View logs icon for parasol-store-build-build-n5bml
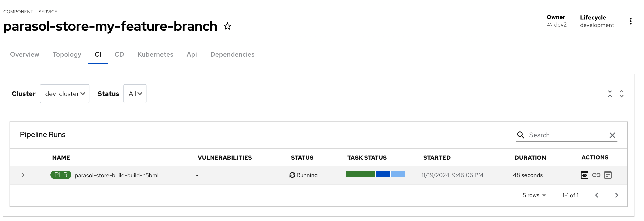 coord(608,175)
